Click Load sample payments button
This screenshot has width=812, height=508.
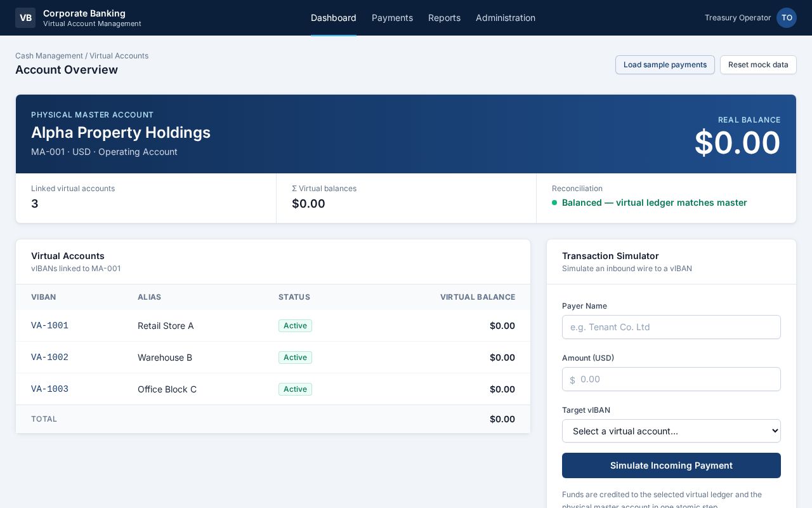pos(665,65)
